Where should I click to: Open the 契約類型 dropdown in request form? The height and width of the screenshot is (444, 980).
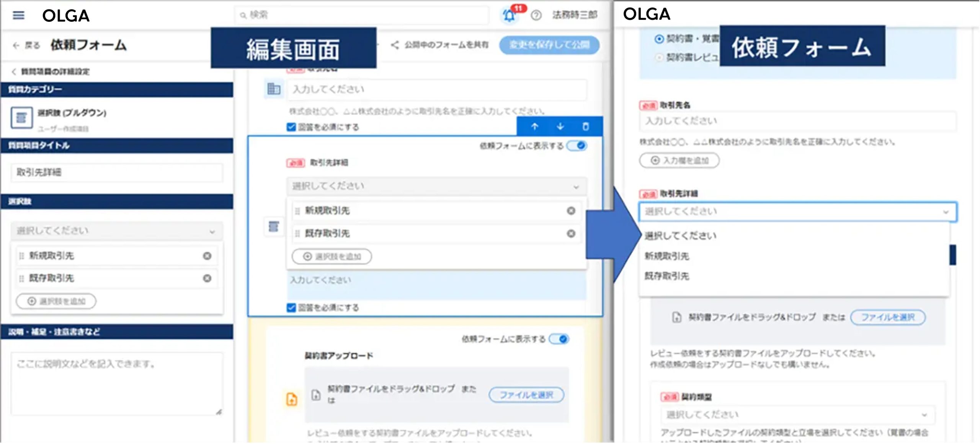(x=797, y=415)
